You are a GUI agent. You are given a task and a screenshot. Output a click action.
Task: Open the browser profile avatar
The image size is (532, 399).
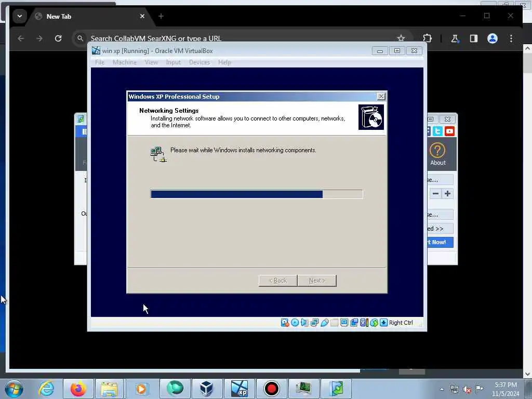(493, 38)
